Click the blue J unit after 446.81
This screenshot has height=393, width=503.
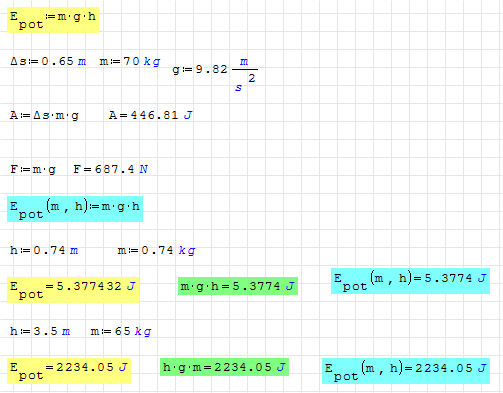(188, 115)
